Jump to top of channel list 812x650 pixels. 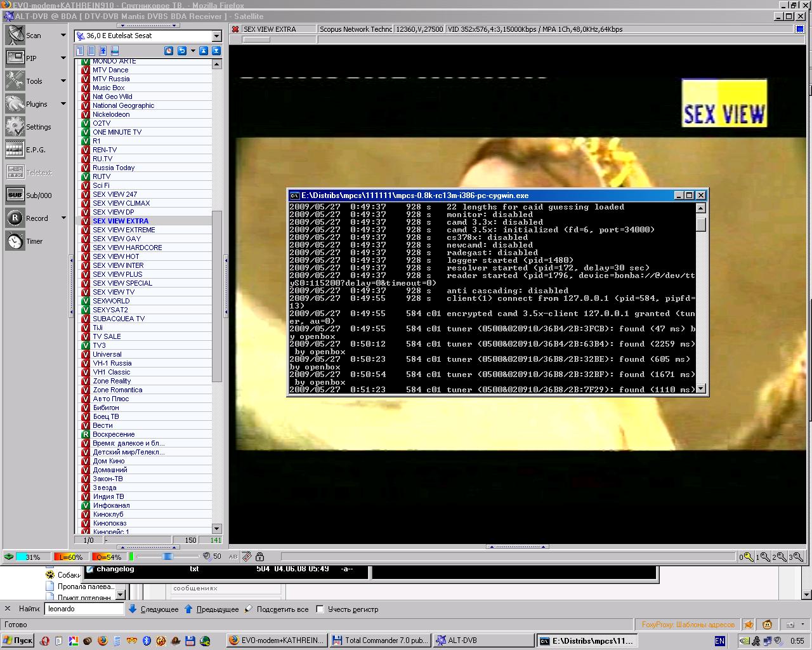coord(204,51)
